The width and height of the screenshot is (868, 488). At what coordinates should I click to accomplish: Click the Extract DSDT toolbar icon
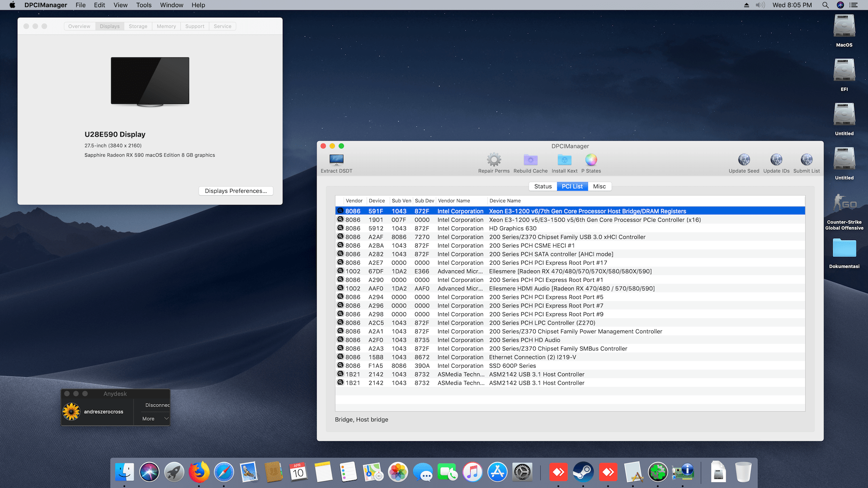click(x=336, y=160)
